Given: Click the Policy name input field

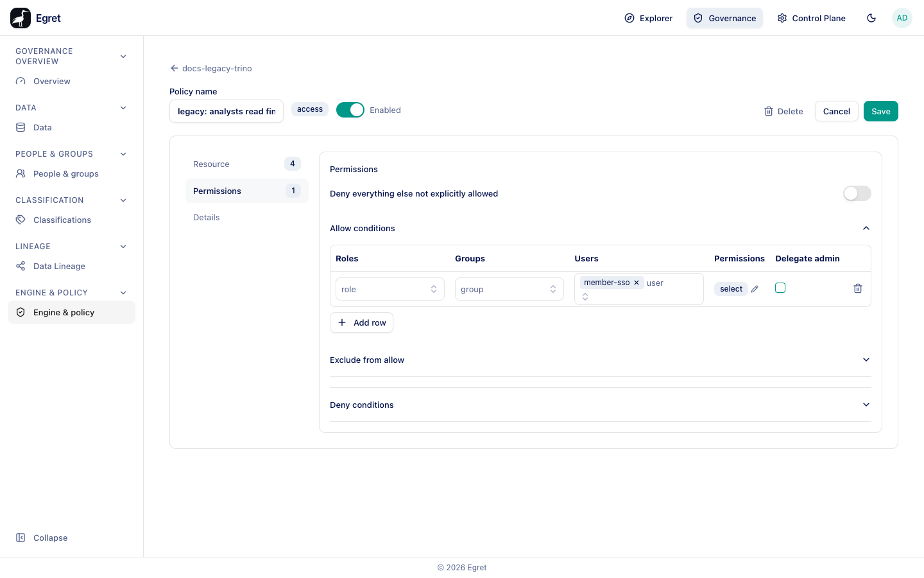Looking at the screenshot, I should [227, 111].
